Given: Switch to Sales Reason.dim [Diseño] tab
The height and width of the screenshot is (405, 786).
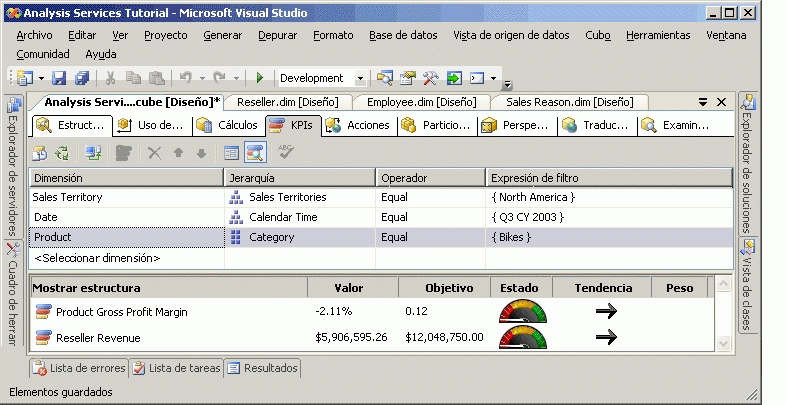Looking at the screenshot, I should tap(569, 102).
